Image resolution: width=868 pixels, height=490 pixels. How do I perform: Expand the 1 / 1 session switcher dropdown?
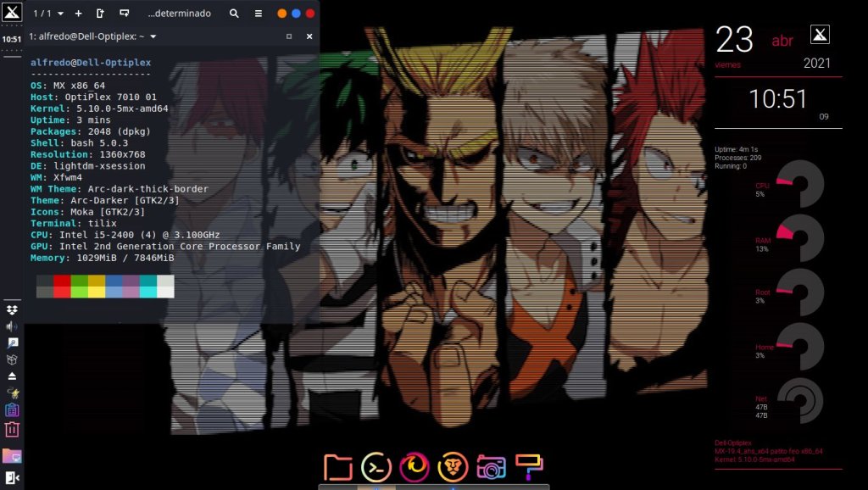pos(48,14)
